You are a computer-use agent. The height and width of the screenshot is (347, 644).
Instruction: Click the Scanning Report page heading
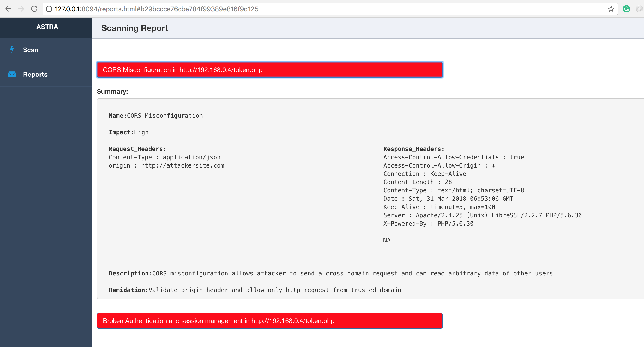click(134, 28)
